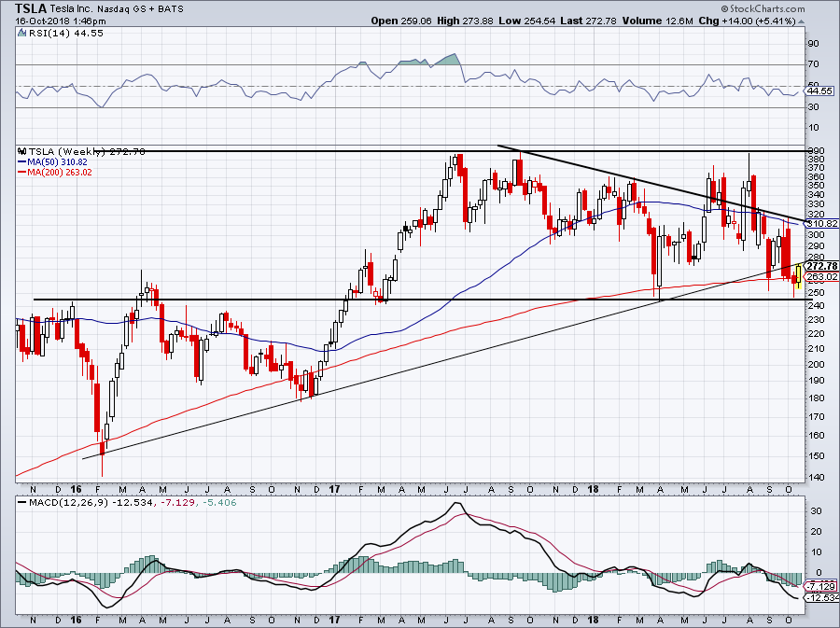Click the 20 level on the MACD axis
840x628 pixels.
pos(815,532)
